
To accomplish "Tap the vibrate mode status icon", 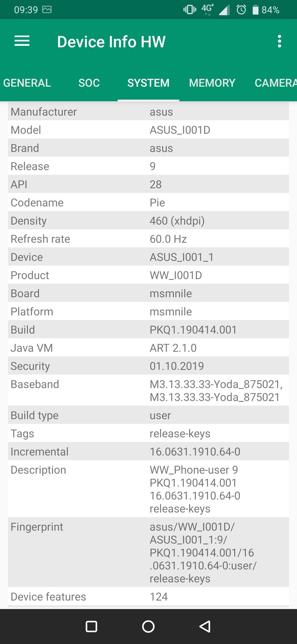I will point(190,10).
